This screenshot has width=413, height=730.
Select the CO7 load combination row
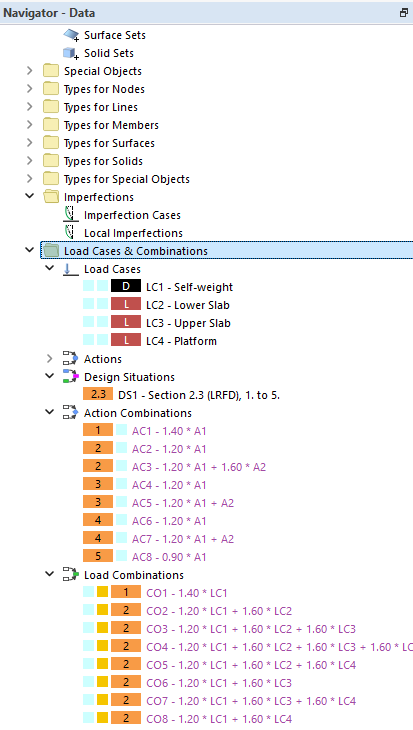tap(251, 701)
